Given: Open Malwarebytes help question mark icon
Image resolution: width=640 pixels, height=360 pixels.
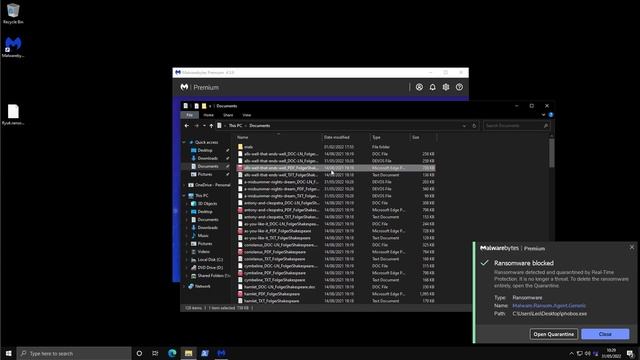Looking at the screenshot, I should coord(459,87).
